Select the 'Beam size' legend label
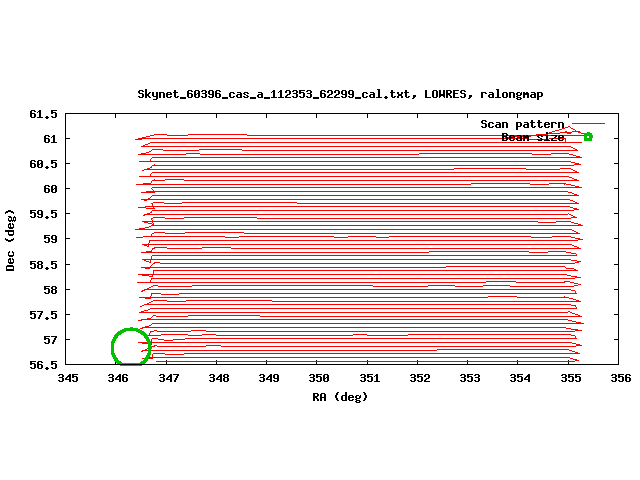The height and width of the screenshot is (480, 640). [x=533, y=137]
